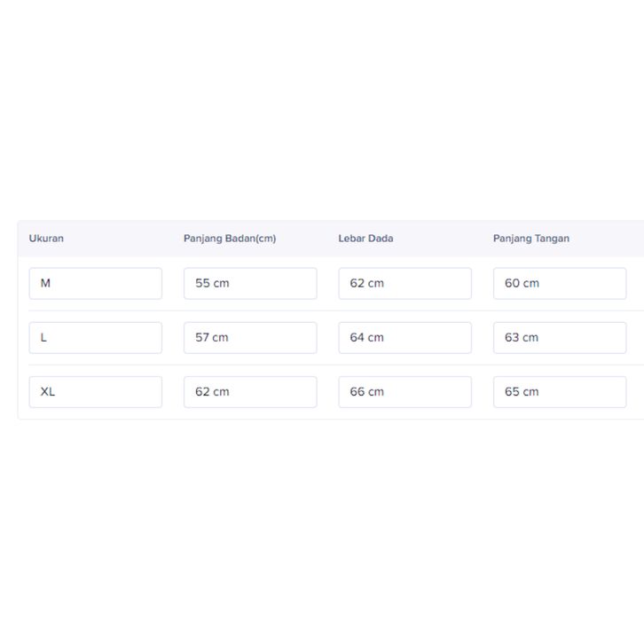Select the Lebar Dada column header
Screen dimensions: 644x644
click(x=365, y=239)
